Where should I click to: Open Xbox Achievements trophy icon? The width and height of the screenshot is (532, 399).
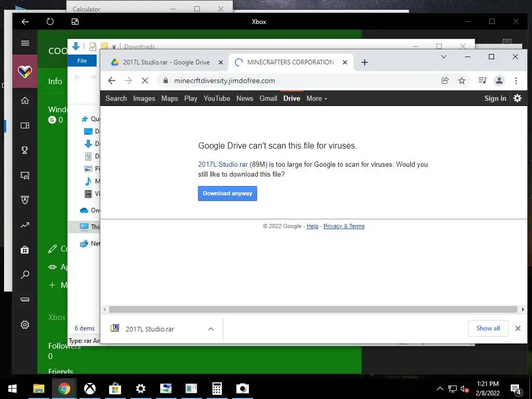(x=25, y=150)
